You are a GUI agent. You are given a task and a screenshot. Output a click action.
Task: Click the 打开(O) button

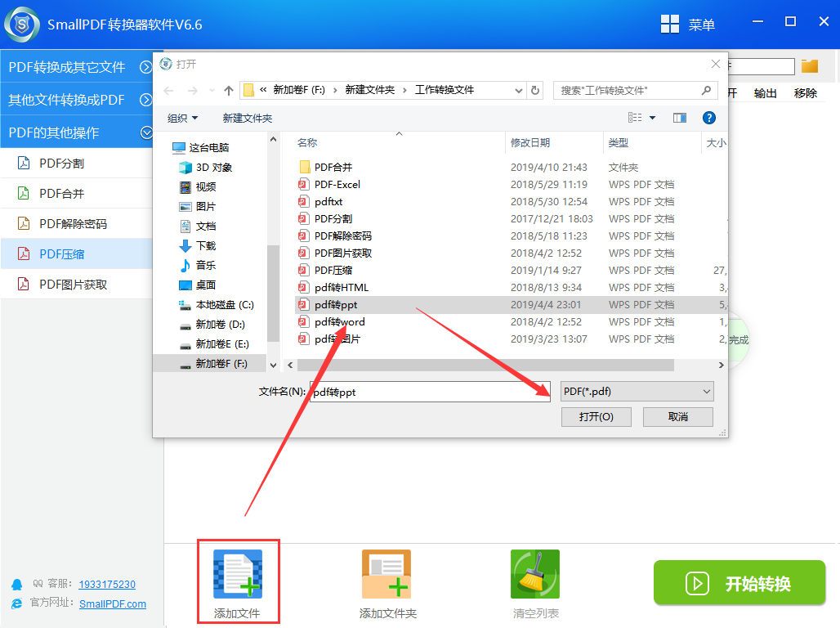tap(596, 417)
